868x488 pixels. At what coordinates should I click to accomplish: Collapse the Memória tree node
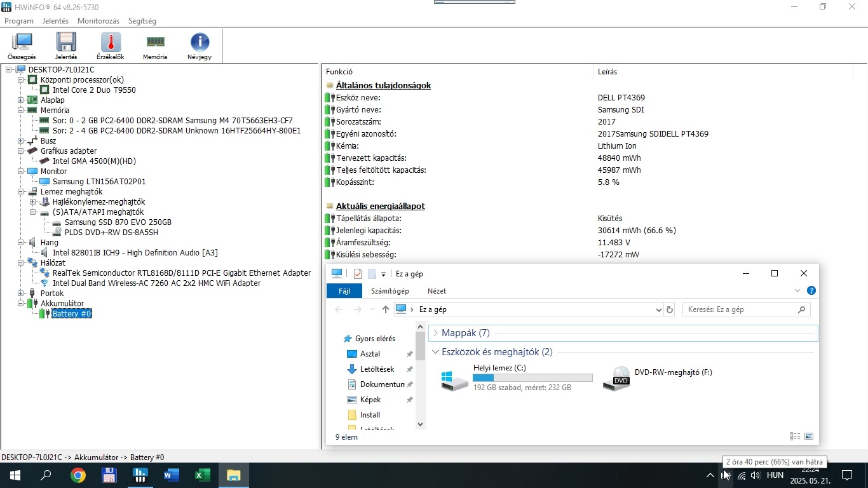point(20,111)
